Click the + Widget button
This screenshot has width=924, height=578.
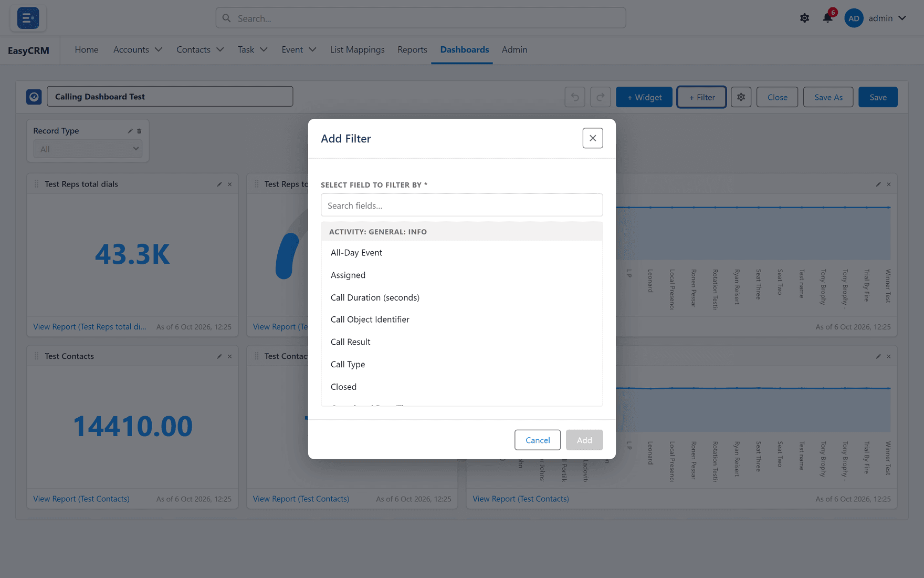click(x=644, y=97)
